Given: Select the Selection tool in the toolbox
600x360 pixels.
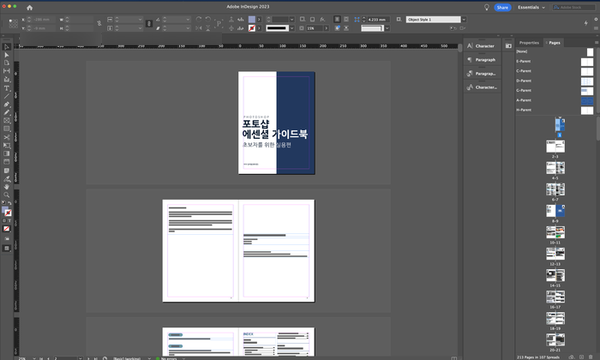Looking at the screenshot, I should click(x=7, y=47).
